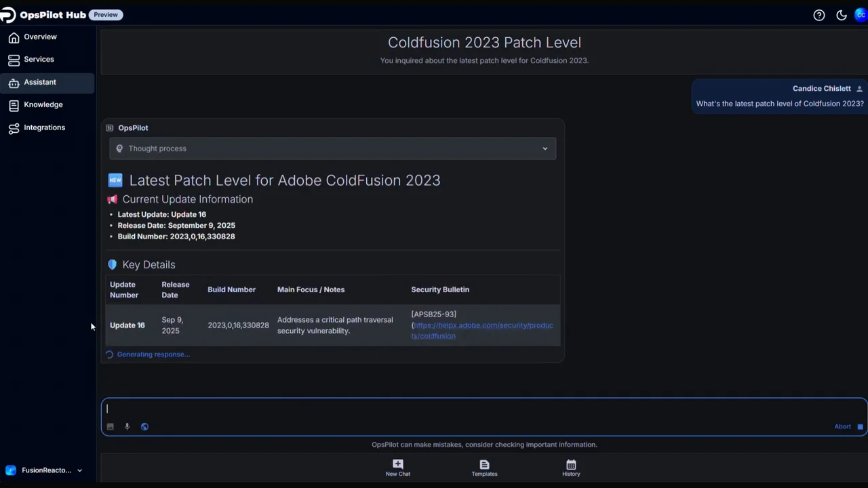Abort the response generation
The width and height of the screenshot is (868, 488).
[x=848, y=426]
